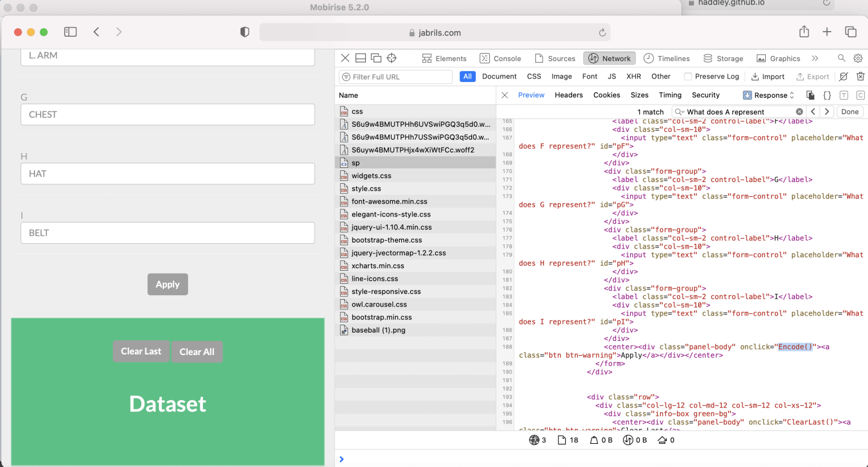Click the Clear All button
Viewport: 868px width, 467px height.
pyautogui.click(x=197, y=352)
